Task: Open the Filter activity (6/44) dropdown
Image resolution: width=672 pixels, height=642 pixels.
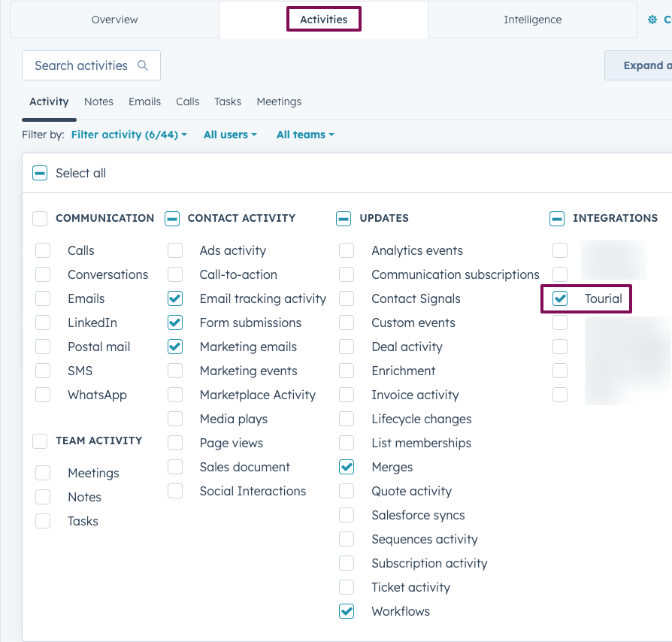Action: (x=129, y=135)
